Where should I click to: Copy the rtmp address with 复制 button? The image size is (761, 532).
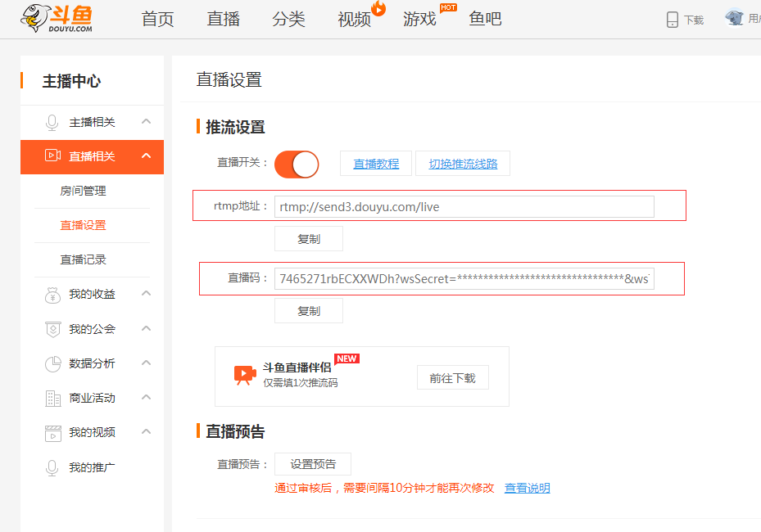pyautogui.click(x=308, y=239)
